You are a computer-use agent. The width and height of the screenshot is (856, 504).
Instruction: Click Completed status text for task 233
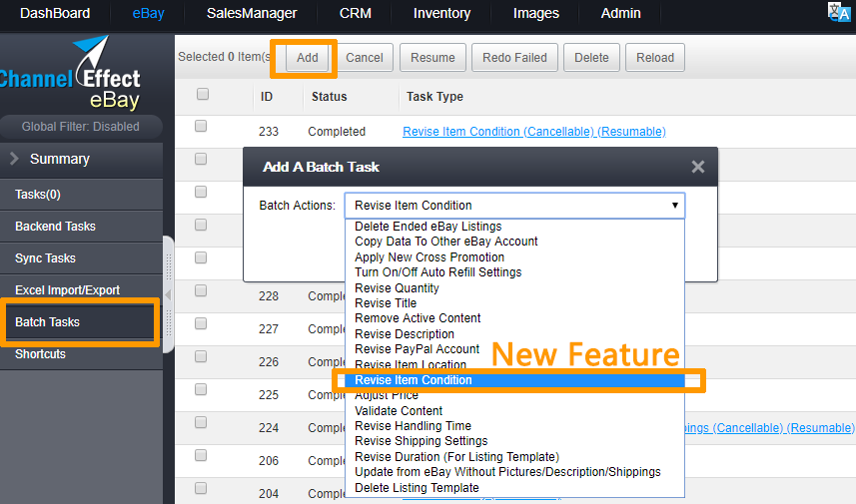tap(337, 132)
